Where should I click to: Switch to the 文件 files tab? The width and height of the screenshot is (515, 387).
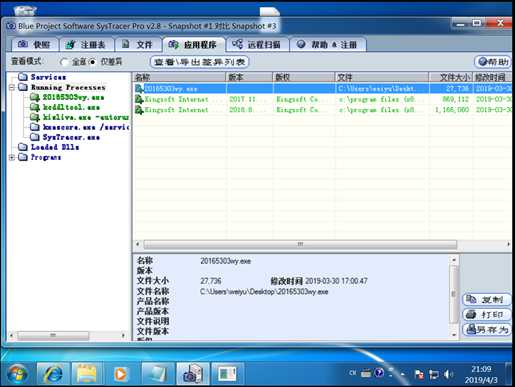click(138, 44)
